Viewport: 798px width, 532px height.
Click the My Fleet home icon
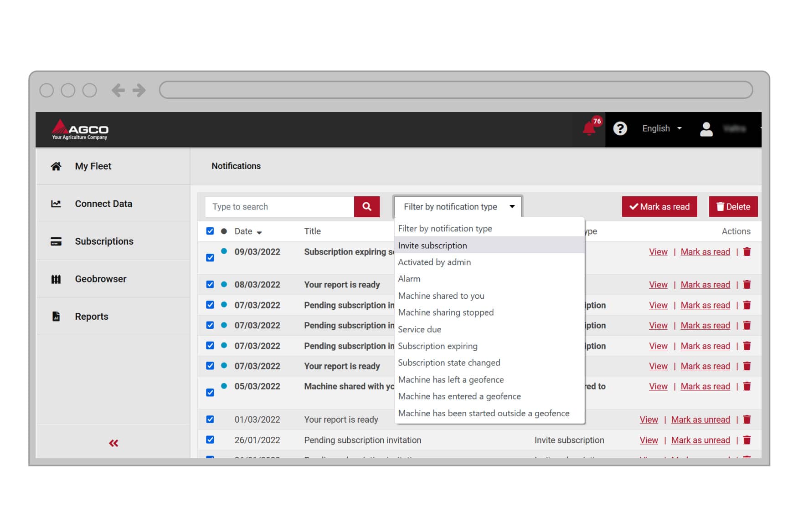click(x=56, y=166)
